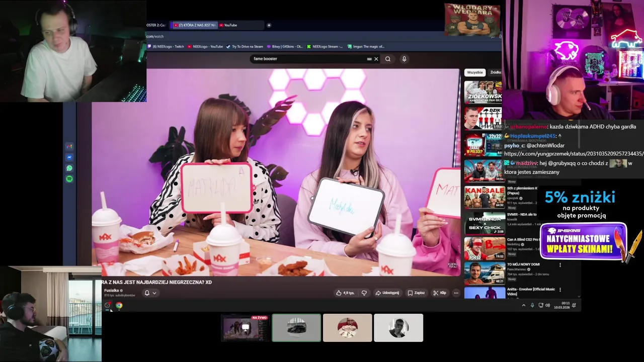Click the speaker volume tray icon
This screenshot has height=362, width=644.
click(x=547, y=305)
